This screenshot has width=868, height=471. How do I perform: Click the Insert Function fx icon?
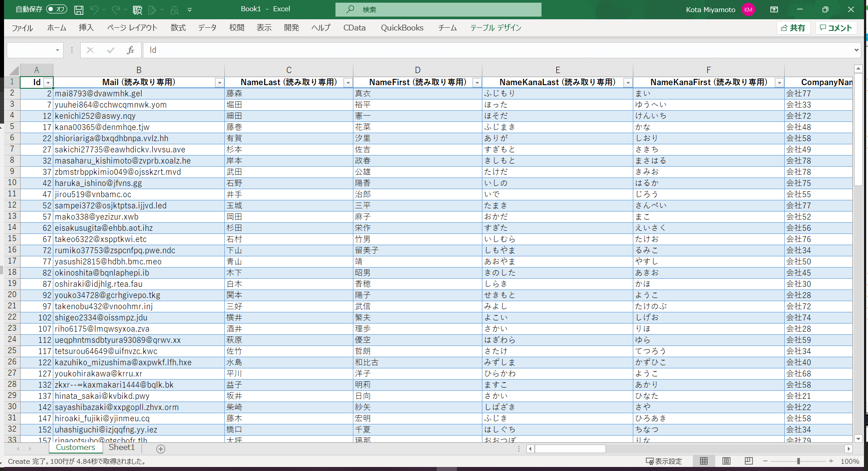click(130, 50)
